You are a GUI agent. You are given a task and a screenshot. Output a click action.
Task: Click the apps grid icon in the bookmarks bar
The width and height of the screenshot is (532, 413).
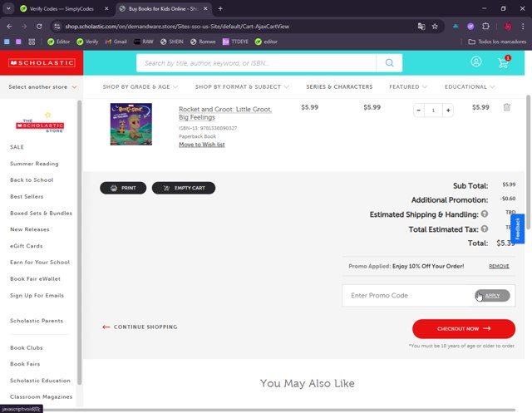click(x=32, y=42)
